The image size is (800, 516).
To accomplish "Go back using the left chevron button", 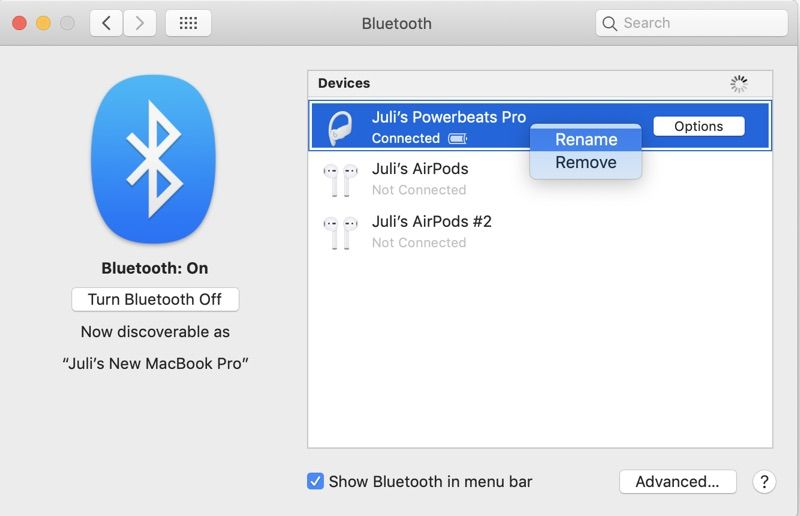I will tap(106, 23).
